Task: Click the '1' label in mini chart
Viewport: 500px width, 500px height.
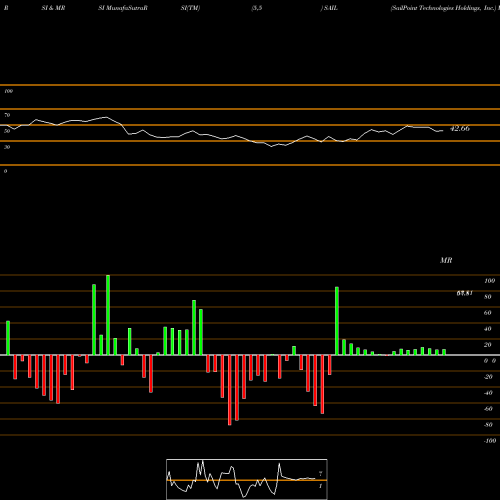Action: click(x=320, y=486)
